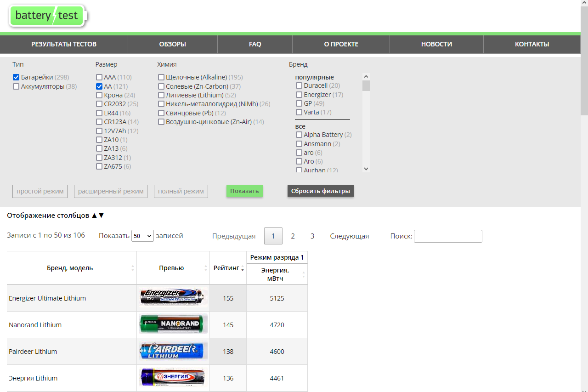Viewport: 588px width, 392px height.
Task: Sort by the Бренд, модель column
Action: click(72, 268)
